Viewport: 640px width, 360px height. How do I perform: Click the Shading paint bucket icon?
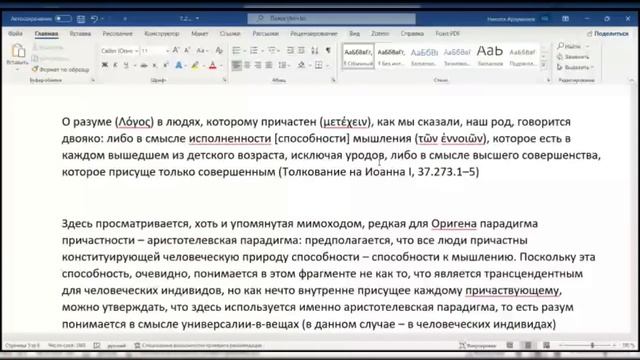point(301,65)
